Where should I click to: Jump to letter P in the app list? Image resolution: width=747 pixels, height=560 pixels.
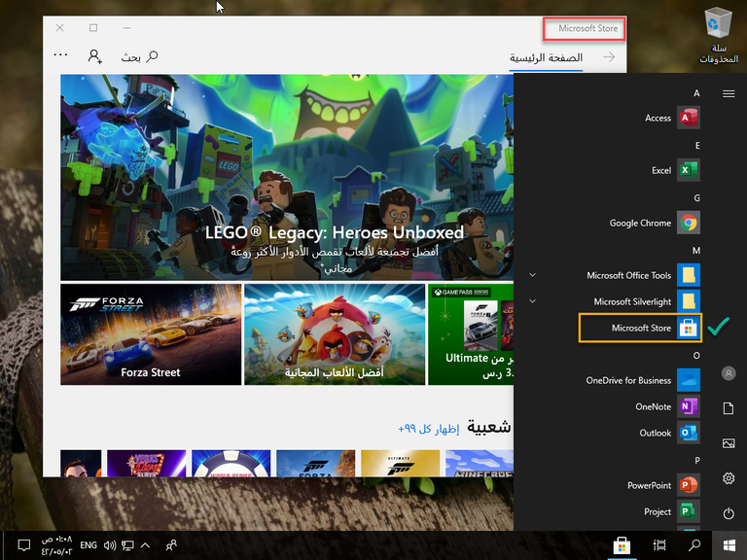(697, 460)
